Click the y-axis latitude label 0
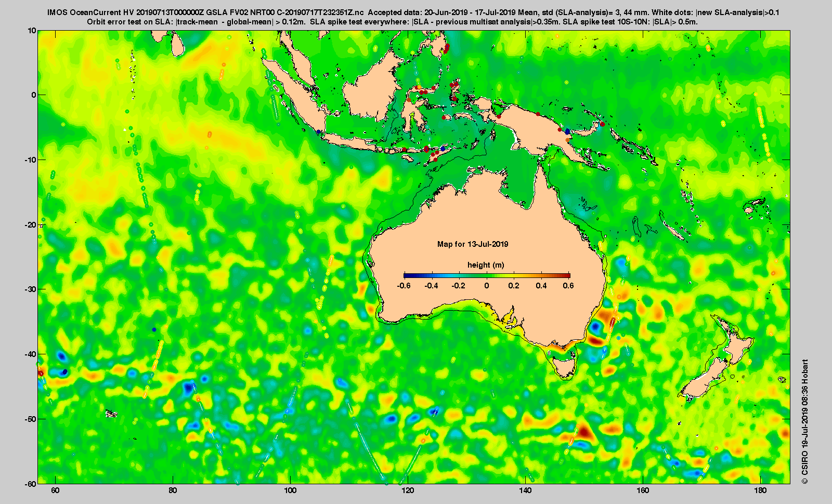This screenshot has height=504, width=832. click(x=34, y=95)
